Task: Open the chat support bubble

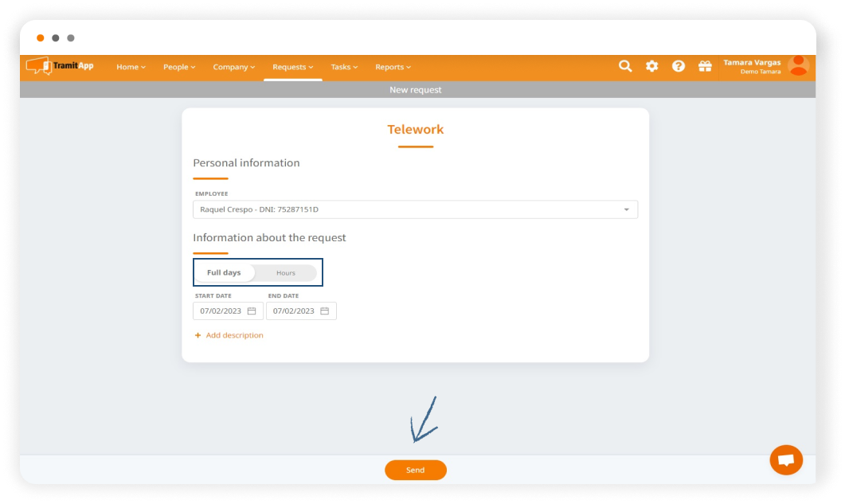Action: [786, 460]
